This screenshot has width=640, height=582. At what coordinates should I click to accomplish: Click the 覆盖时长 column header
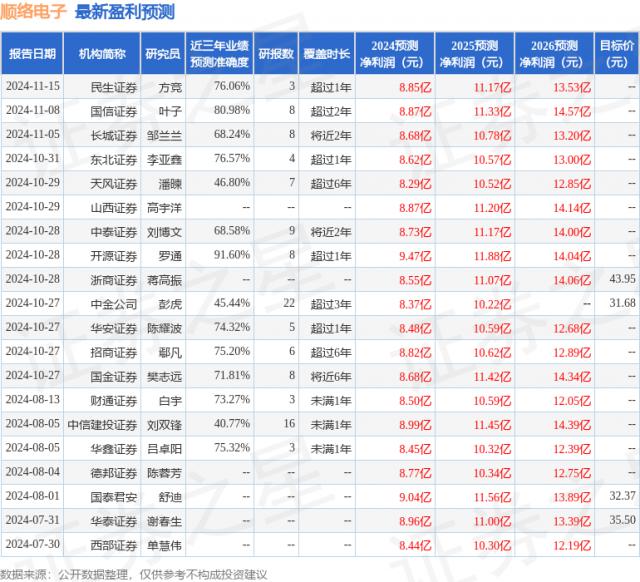(x=329, y=53)
